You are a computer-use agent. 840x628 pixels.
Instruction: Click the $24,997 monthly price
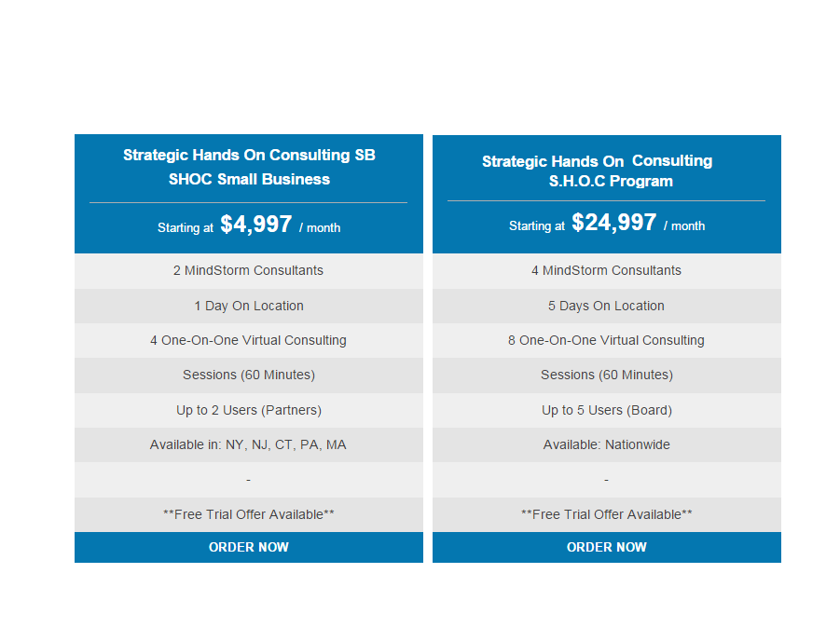coord(614,222)
